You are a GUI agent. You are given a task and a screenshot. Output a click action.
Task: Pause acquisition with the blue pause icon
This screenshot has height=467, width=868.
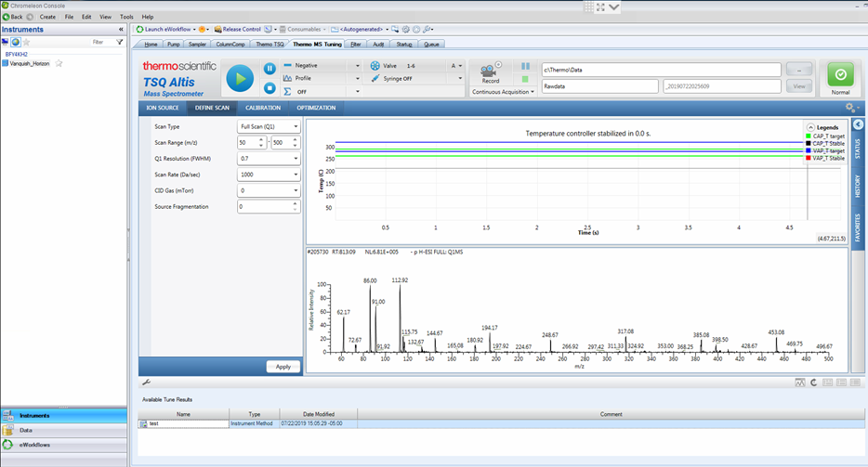(x=270, y=69)
